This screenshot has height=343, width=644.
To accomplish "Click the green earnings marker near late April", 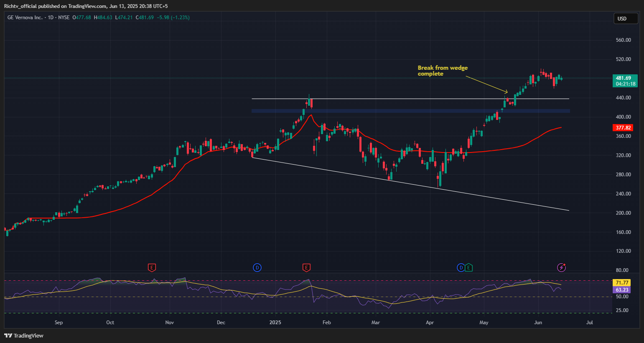I will pos(468,267).
